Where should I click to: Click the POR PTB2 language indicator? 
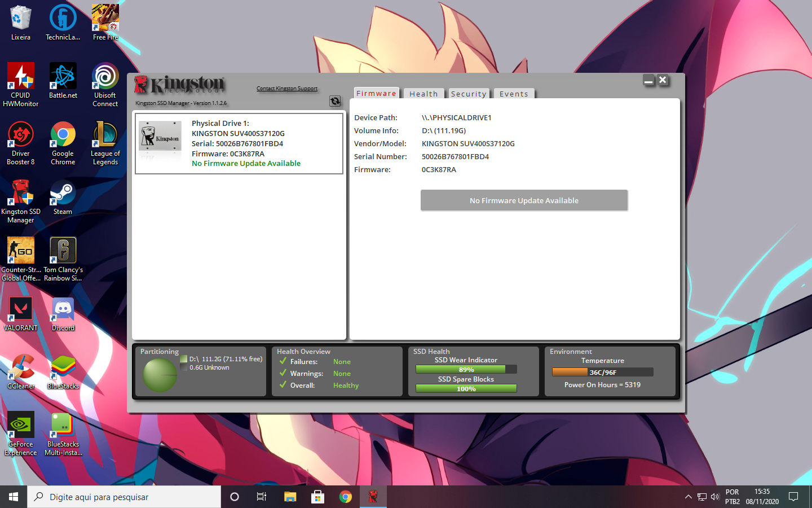coord(732,497)
